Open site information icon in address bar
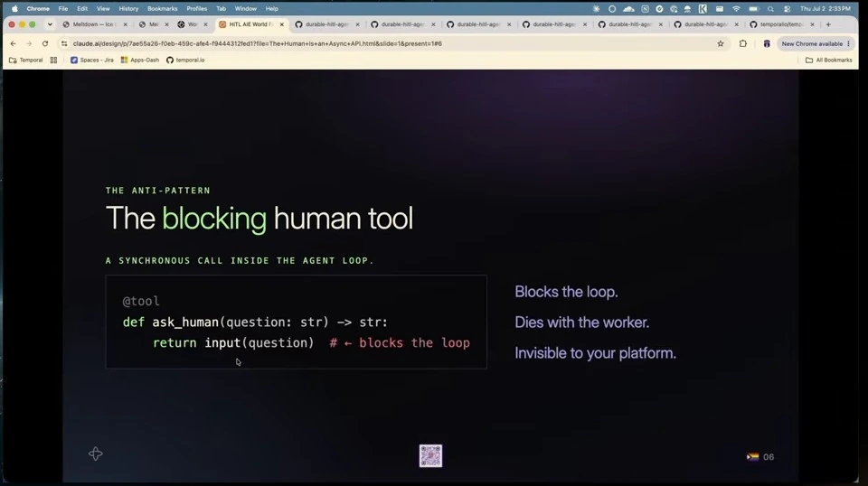Viewport: 868px width, 486px height. (64, 43)
